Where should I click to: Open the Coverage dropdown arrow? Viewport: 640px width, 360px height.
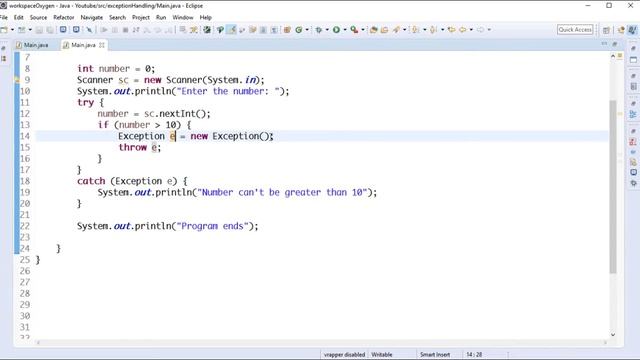tap(307, 30)
